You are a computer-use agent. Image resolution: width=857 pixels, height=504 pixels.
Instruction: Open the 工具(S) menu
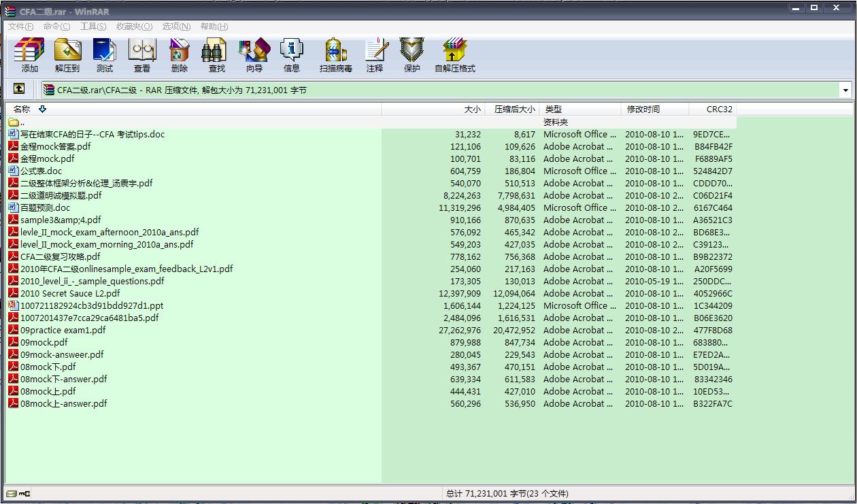click(x=93, y=27)
